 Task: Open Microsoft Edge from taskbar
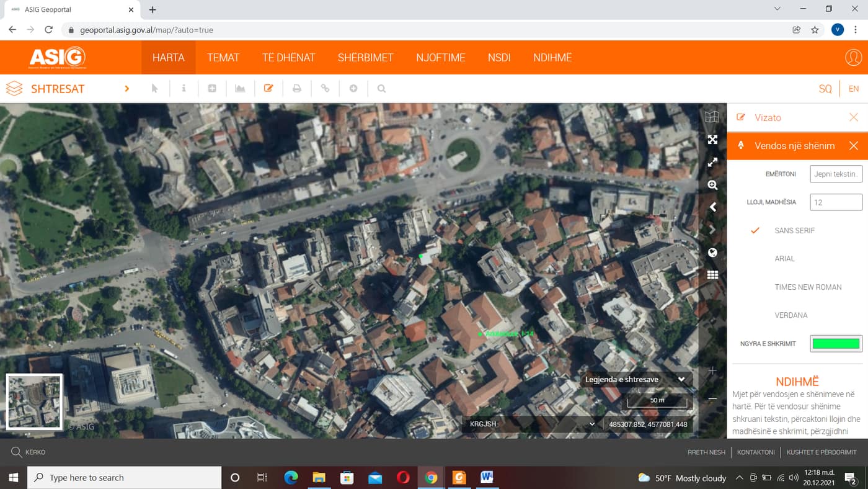(291, 477)
